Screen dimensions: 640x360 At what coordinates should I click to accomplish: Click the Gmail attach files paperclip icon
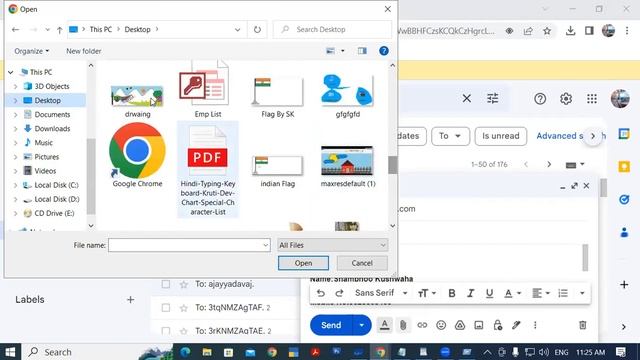[403, 325]
